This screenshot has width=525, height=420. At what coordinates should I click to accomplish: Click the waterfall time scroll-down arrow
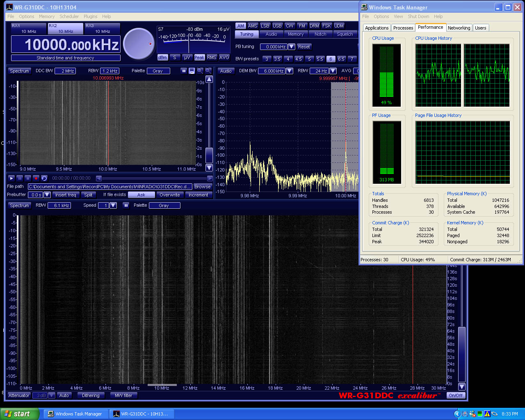tap(209, 167)
